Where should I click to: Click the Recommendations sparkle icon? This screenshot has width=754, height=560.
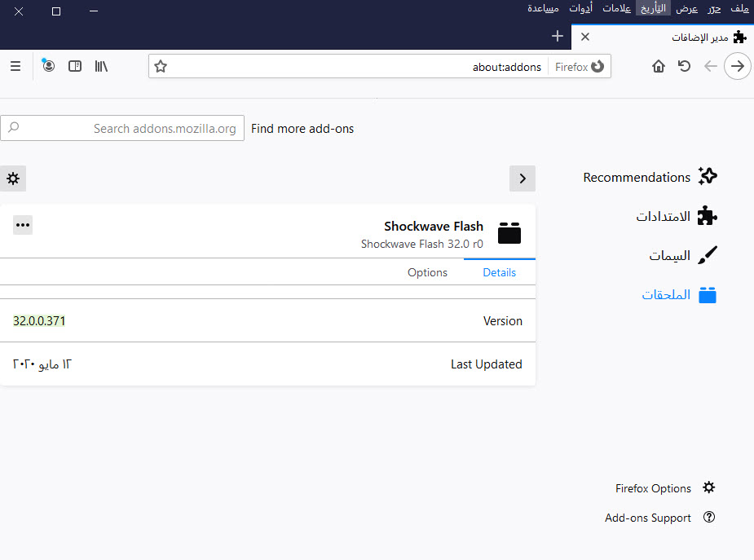tap(708, 176)
